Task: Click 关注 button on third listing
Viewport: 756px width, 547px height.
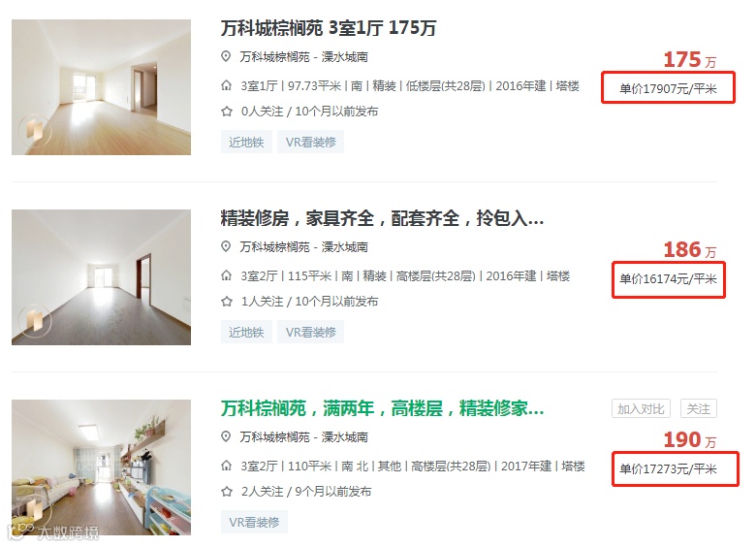Action: [698, 408]
